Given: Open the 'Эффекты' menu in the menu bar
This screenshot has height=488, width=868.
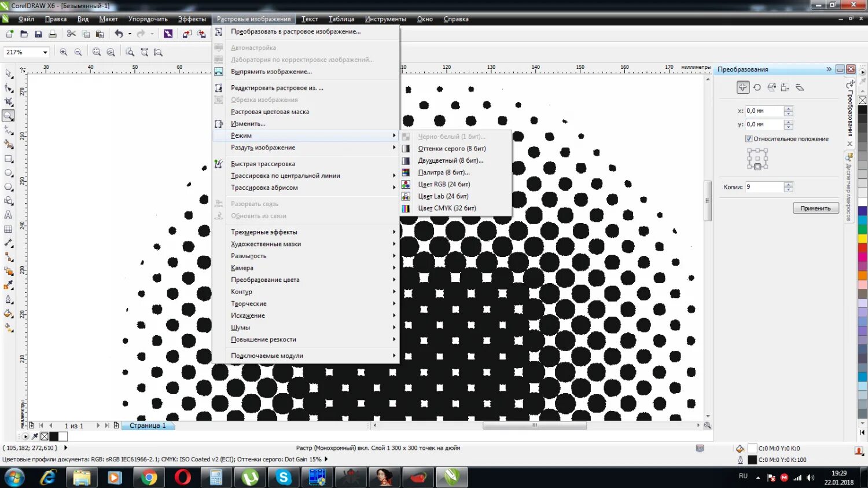Looking at the screenshot, I should 192,19.
